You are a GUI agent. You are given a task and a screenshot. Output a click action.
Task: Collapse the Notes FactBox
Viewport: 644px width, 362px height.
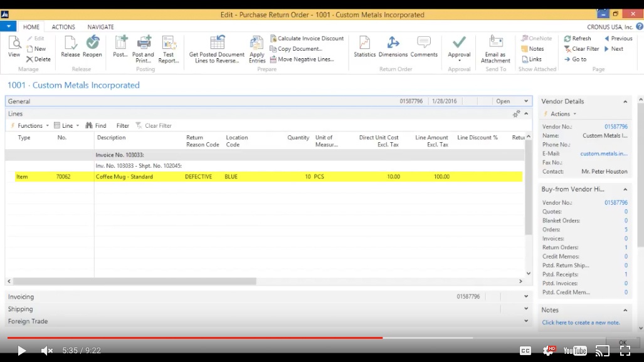[625, 310]
